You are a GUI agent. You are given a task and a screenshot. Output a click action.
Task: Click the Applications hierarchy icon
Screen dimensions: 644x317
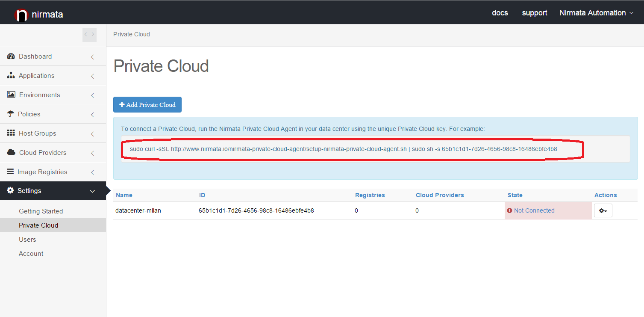11,75
